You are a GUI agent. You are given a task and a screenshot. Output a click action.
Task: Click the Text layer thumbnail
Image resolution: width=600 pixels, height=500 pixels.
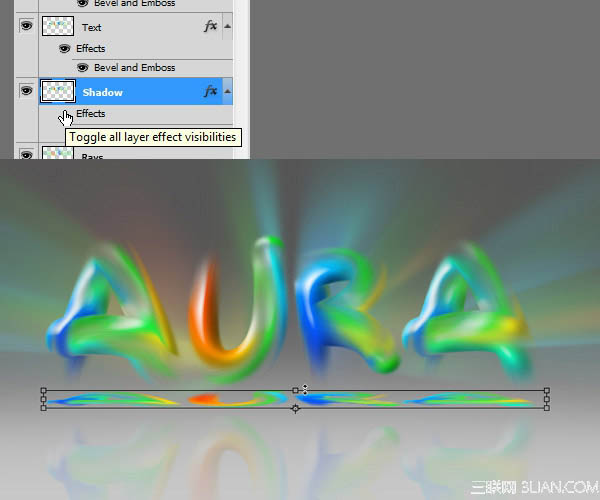click(58, 26)
